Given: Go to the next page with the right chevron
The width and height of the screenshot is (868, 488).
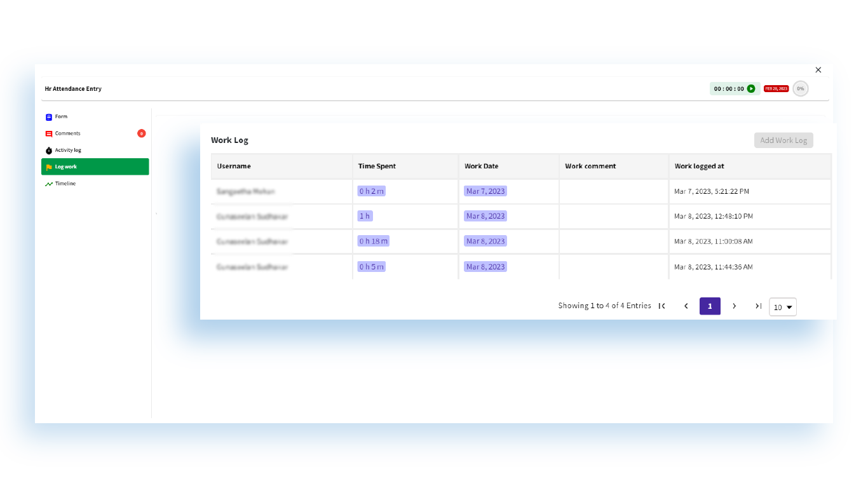Looking at the screenshot, I should (x=734, y=306).
